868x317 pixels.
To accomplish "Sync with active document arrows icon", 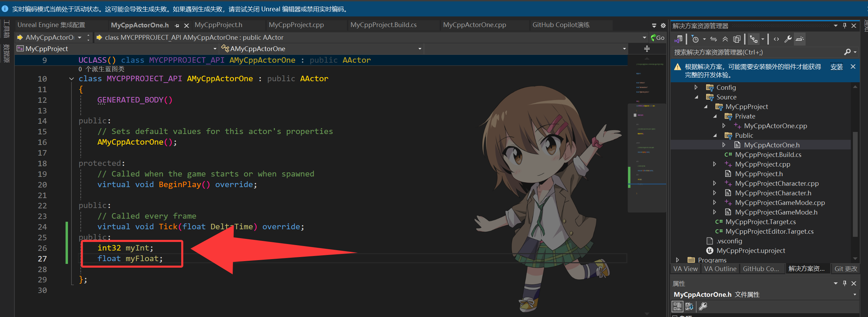I will coord(714,39).
